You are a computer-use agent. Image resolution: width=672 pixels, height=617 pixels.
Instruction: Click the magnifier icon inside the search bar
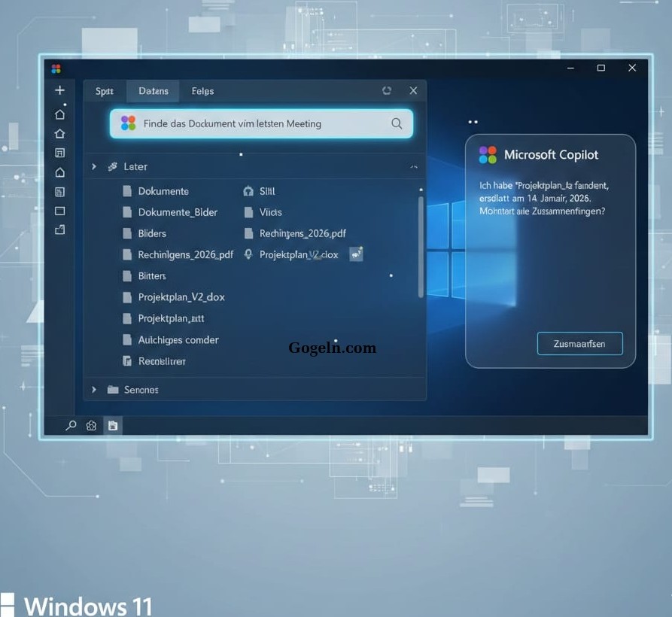pos(397,123)
